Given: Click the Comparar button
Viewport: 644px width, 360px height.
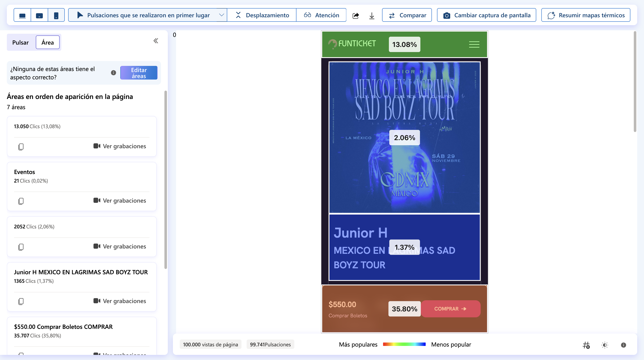Looking at the screenshot, I should 407,15.
